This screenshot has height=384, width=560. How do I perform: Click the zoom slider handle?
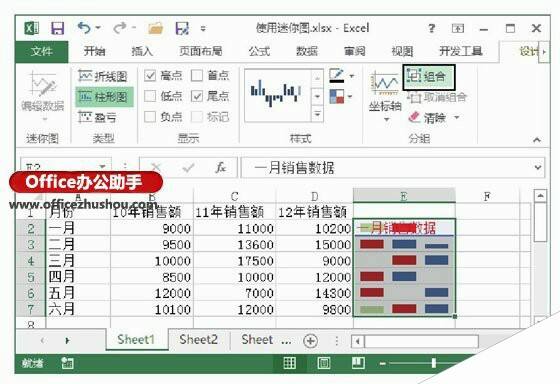coord(433,363)
